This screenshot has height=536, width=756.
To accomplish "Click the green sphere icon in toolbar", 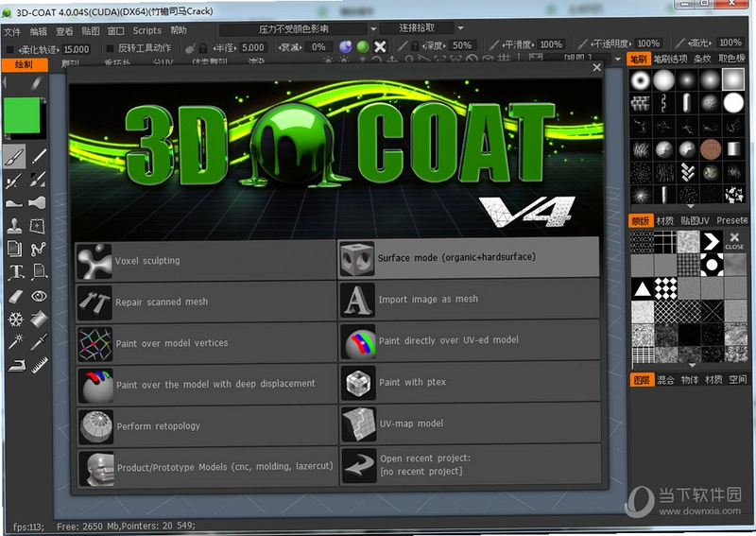I will 363,46.
